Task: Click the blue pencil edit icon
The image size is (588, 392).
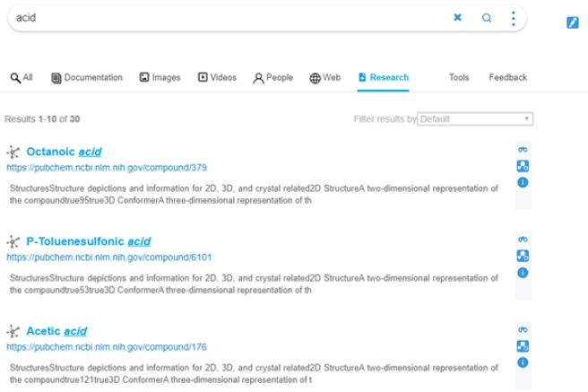Action: click(x=573, y=22)
